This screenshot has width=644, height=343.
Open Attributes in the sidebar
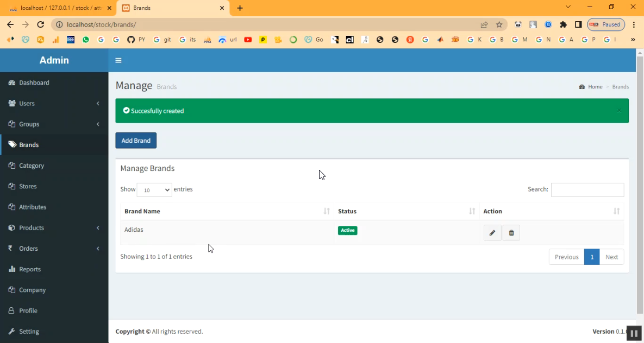point(54,207)
